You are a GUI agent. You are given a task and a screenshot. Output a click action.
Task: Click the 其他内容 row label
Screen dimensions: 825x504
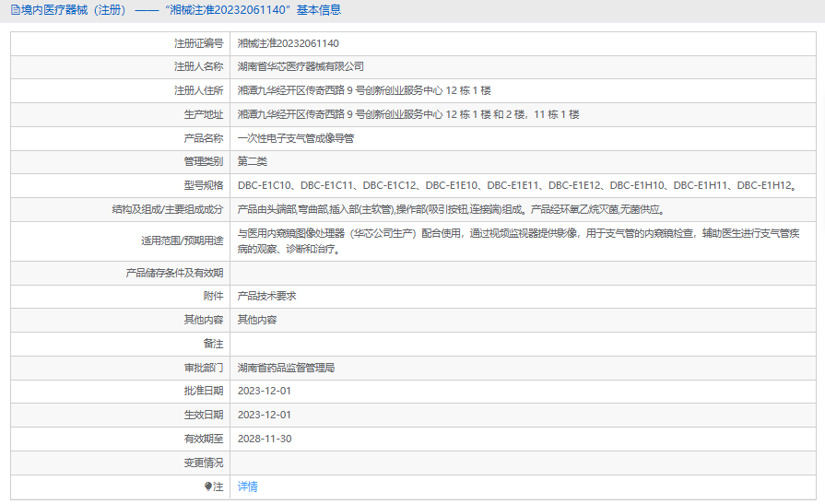tap(204, 320)
